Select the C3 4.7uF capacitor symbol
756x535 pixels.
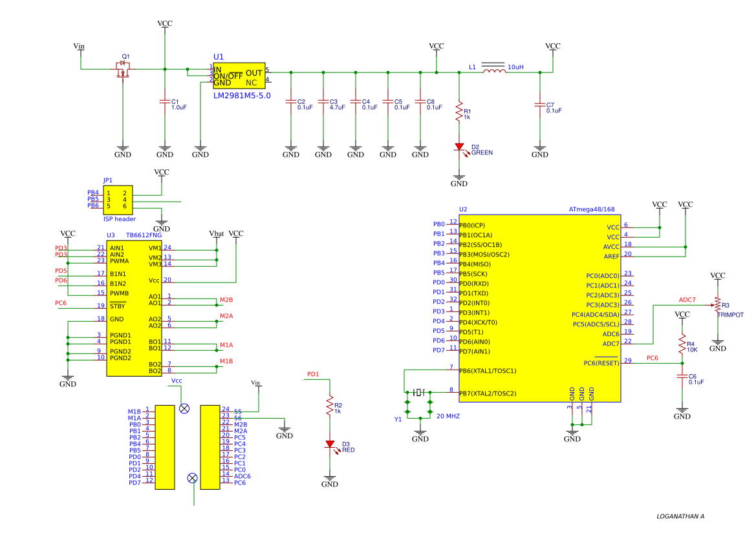[323, 101]
